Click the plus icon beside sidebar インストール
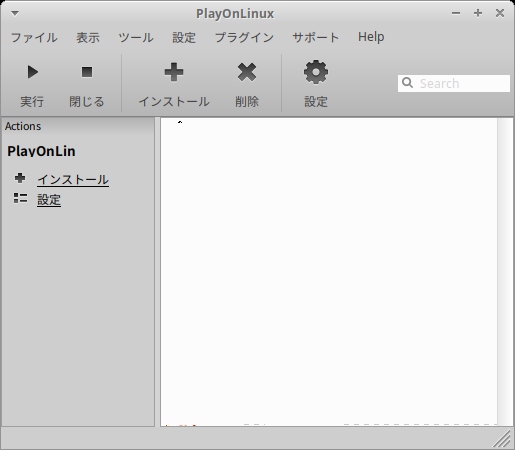 coord(20,178)
